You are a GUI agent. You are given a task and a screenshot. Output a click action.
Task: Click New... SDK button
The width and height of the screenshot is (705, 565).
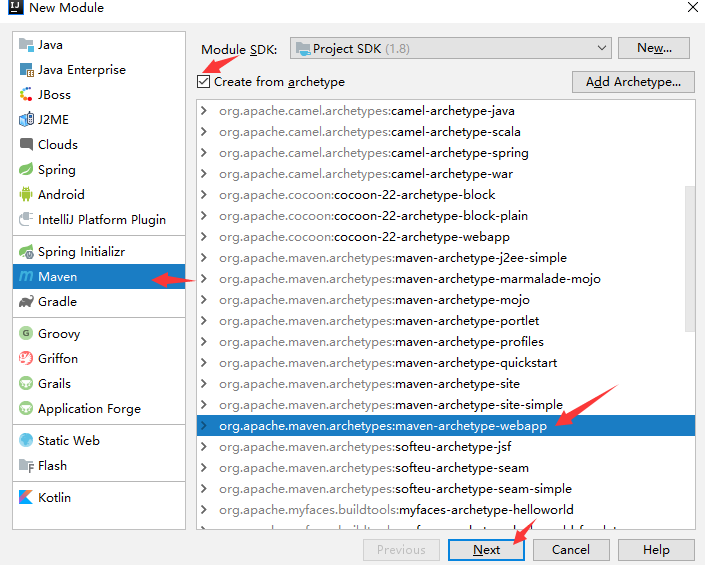654,48
